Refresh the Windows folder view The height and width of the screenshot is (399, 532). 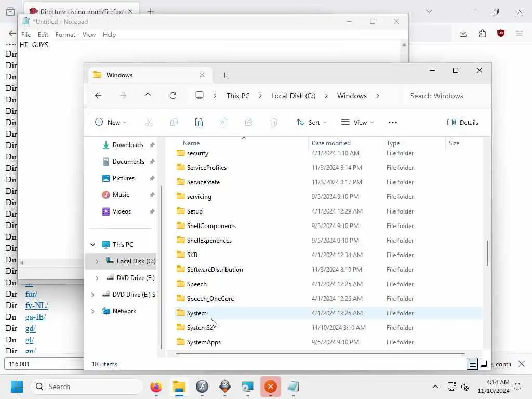tap(173, 96)
